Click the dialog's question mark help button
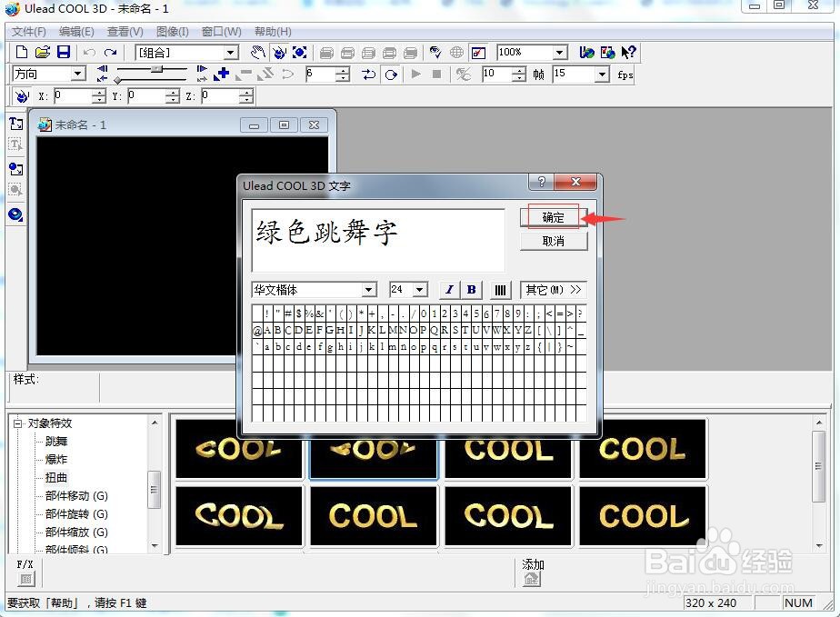This screenshot has height=617, width=840. click(x=542, y=182)
